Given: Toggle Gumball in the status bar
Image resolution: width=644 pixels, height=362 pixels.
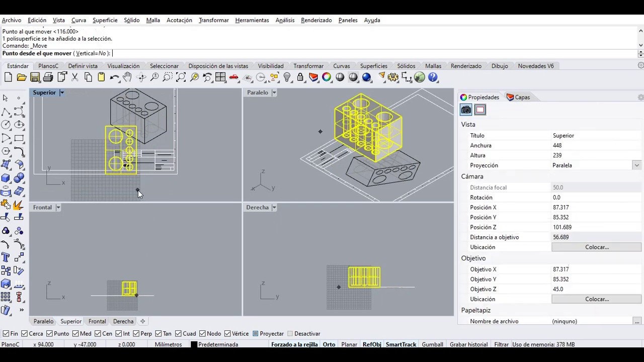Looking at the screenshot, I should (x=432, y=344).
